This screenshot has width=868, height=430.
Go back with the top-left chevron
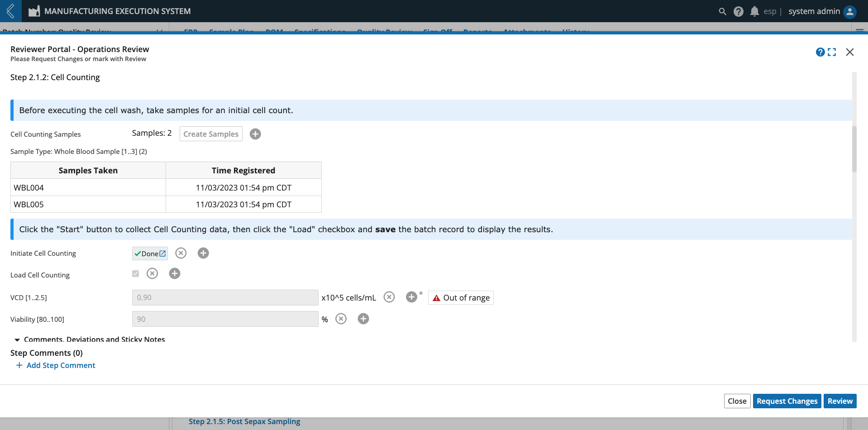10,11
